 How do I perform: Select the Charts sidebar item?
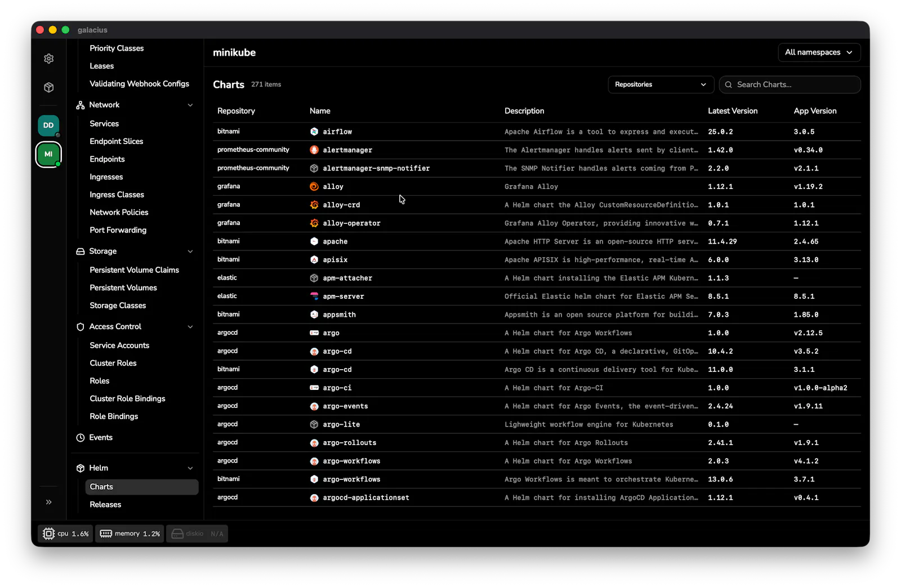[x=142, y=487]
